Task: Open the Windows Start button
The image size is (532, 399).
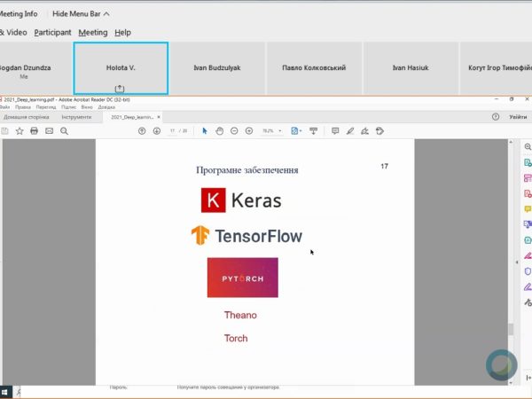Action: 6,392
